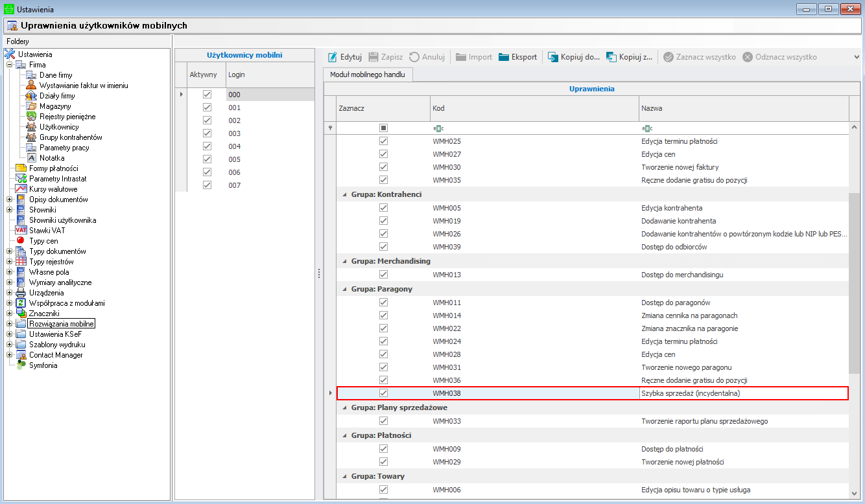
Task: Toggle checkbox for WMH019 Dodawanie kontrahenta
Action: tap(383, 221)
